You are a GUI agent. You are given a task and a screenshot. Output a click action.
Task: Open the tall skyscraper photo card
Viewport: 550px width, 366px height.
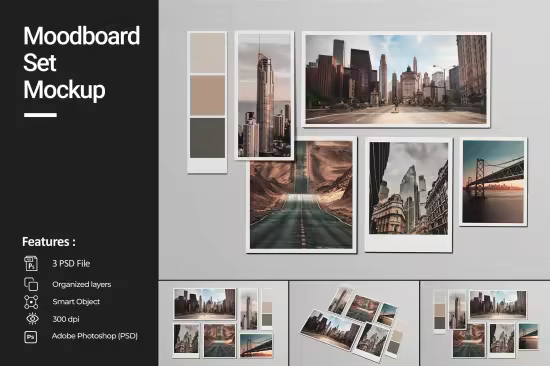tap(264, 95)
